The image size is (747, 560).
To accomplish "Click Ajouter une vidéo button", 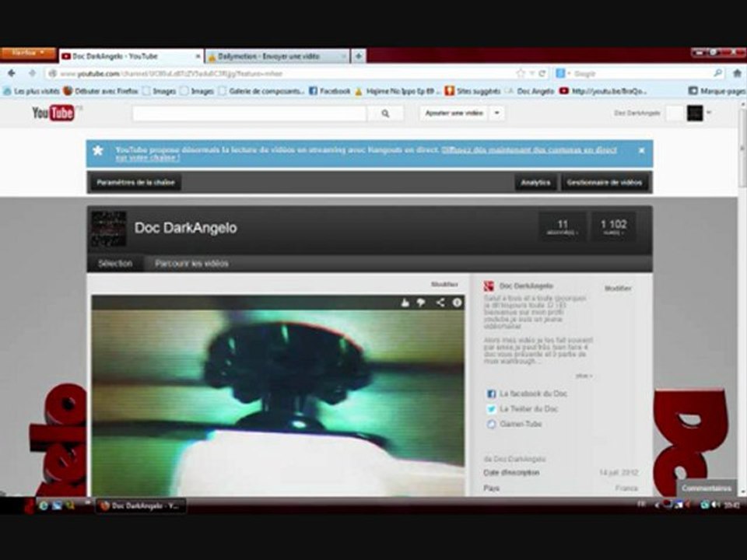I will click(x=454, y=114).
